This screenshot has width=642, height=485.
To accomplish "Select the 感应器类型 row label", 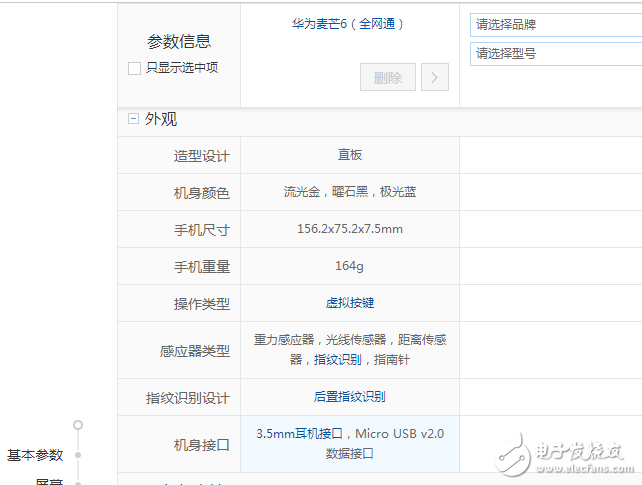I will [x=194, y=351].
